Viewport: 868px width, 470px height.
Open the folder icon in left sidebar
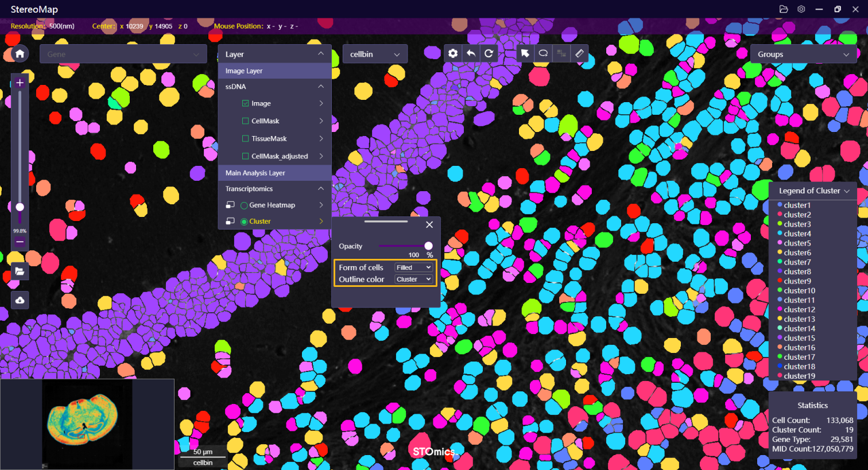point(20,271)
